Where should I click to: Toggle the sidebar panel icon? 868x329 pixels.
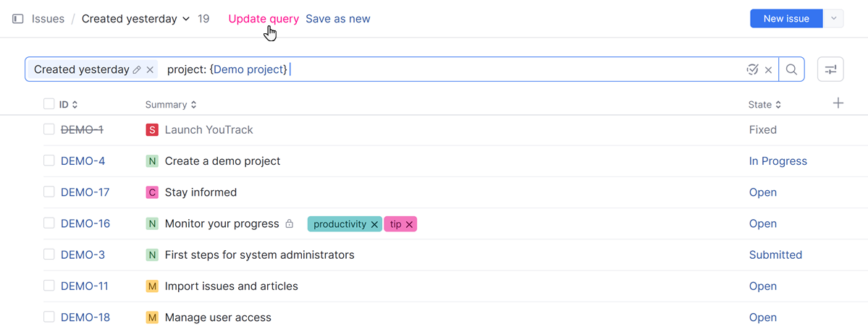[18, 19]
